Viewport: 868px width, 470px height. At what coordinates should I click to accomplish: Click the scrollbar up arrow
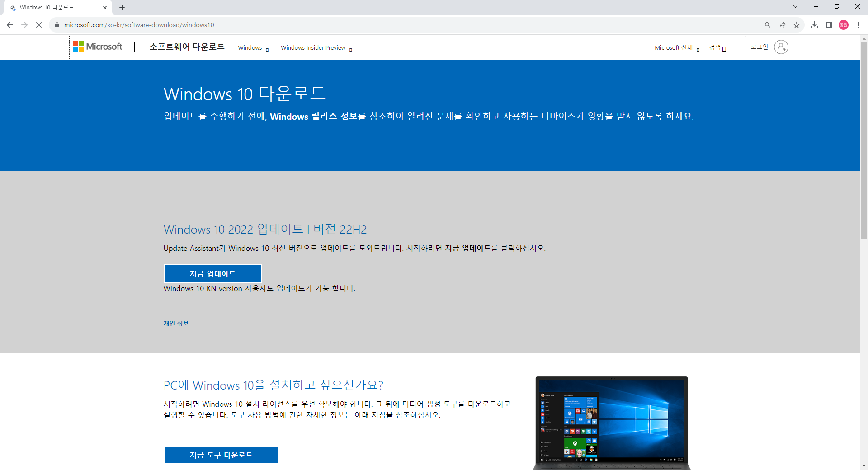tap(864, 39)
